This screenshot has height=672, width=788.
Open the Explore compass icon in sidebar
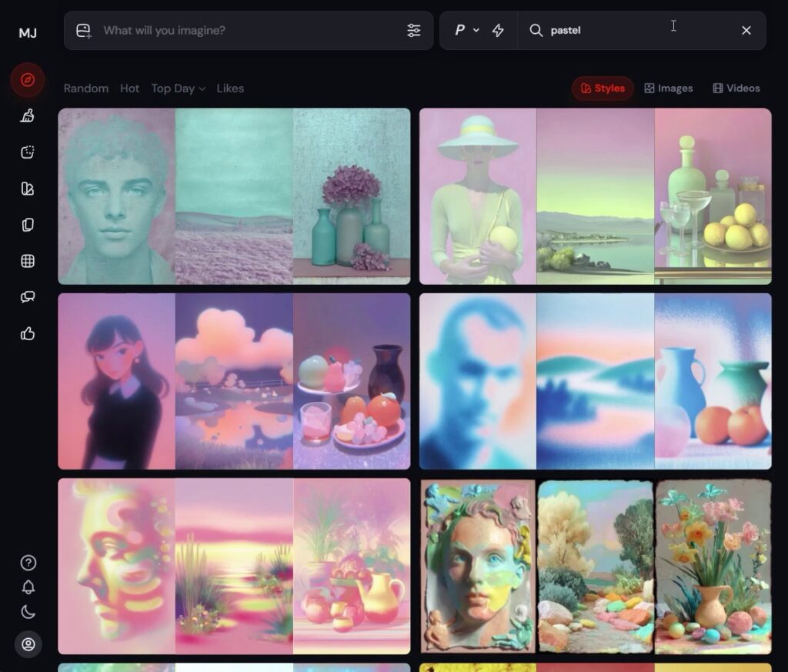coord(28,80)
